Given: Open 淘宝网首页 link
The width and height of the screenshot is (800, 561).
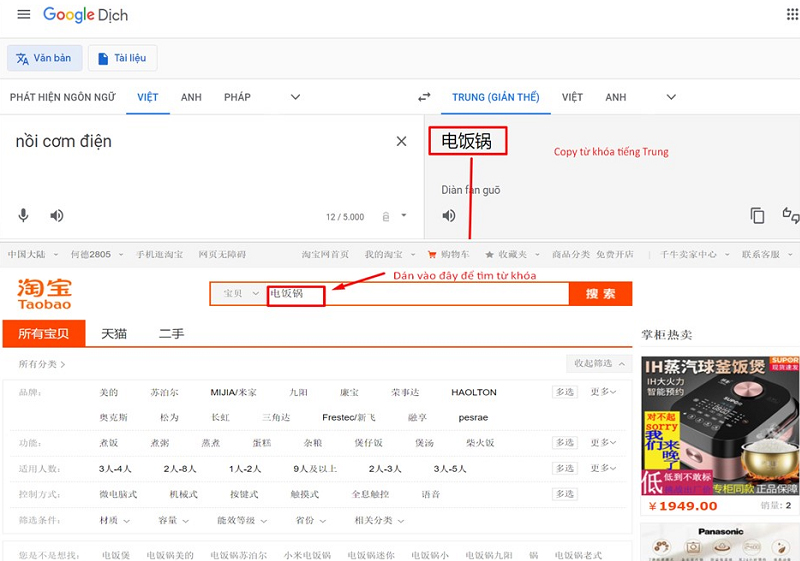Looking at the screenshot, I should coord(325,254).
